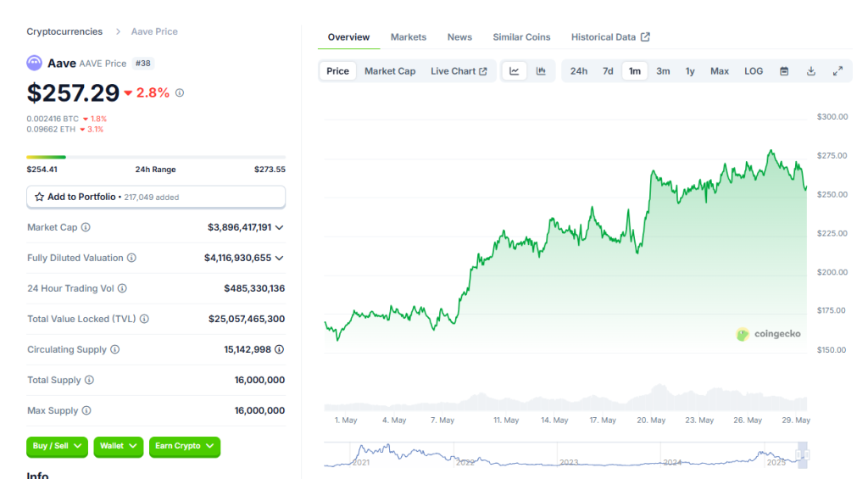Download chart data icon
Image resolution: width=868 pixels, height=479 pixels.
(811, 71)
